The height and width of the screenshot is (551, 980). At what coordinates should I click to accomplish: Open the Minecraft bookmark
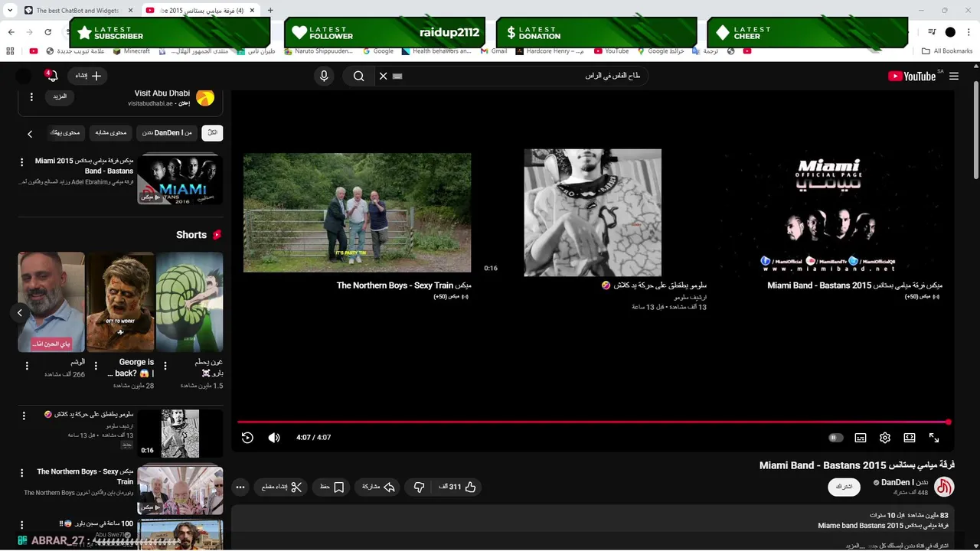[131, 51]
